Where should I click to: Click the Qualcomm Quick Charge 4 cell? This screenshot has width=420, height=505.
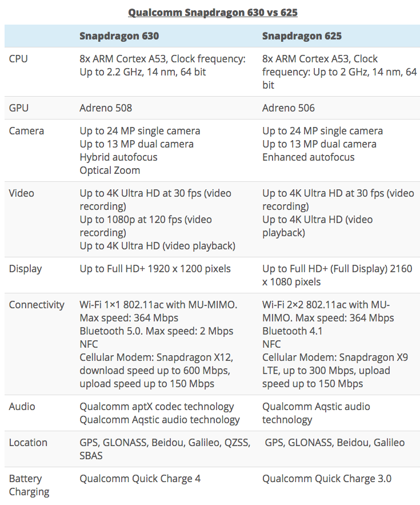(140, 479)
